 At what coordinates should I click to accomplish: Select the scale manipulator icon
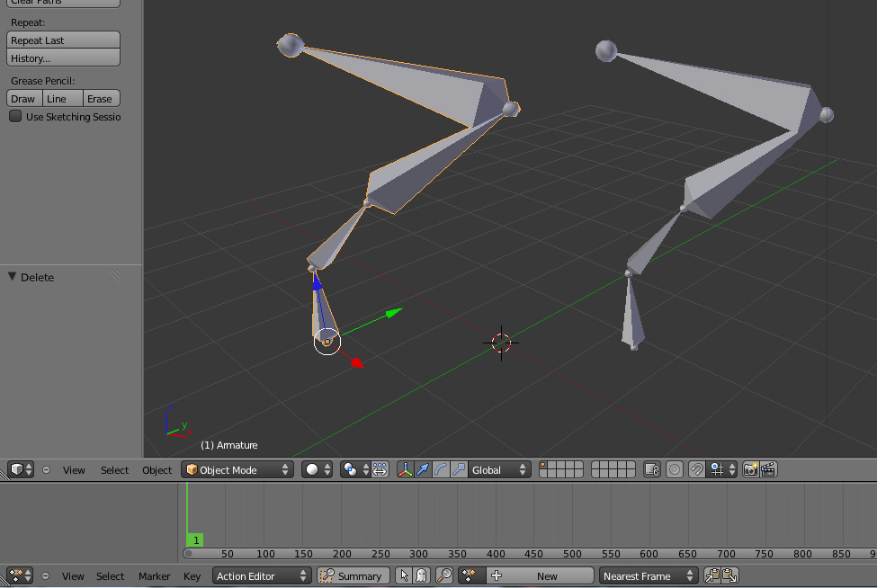[459, 469]
